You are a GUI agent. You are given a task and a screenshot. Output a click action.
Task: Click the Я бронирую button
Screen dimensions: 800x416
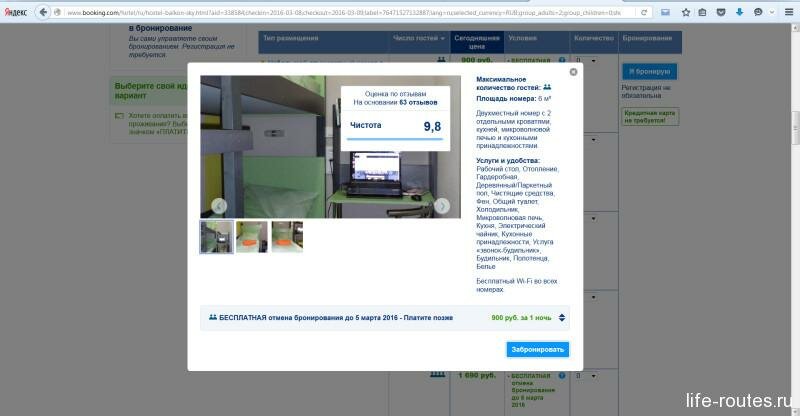coord(649,71)
